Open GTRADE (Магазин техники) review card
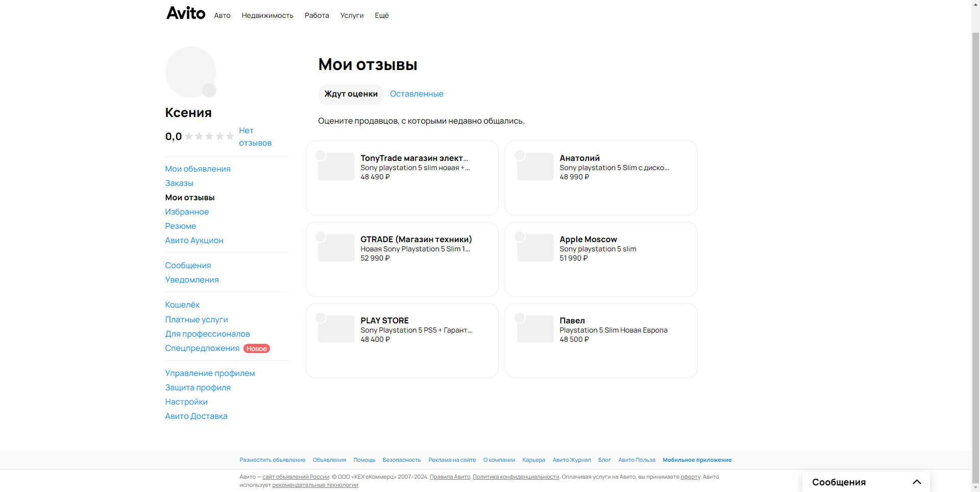This screenshot has width=980, height=492. [402, 259]
